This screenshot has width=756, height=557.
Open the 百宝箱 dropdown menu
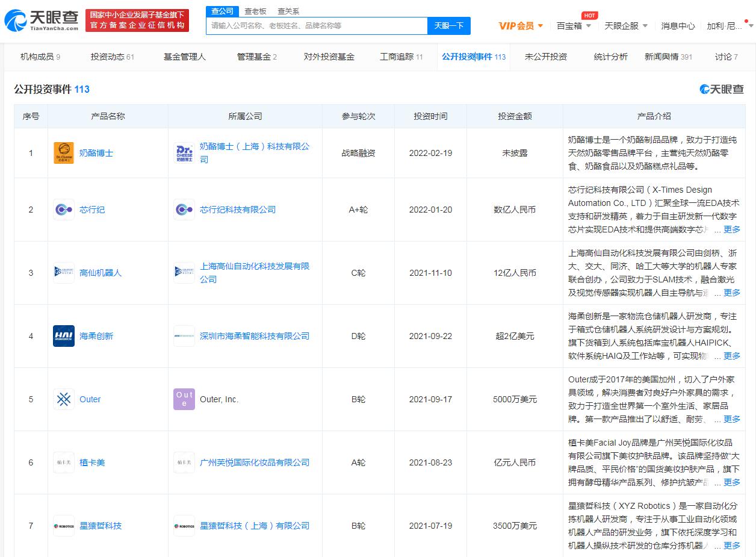coord(574,26)
